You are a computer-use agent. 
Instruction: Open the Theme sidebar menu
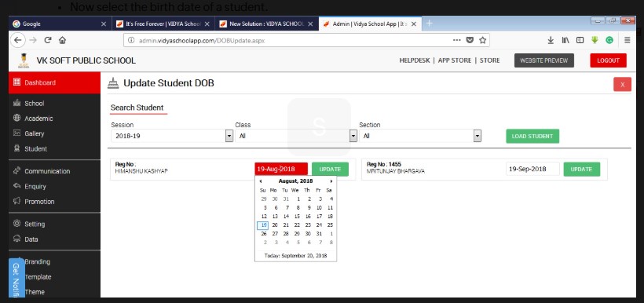point(35,292)
